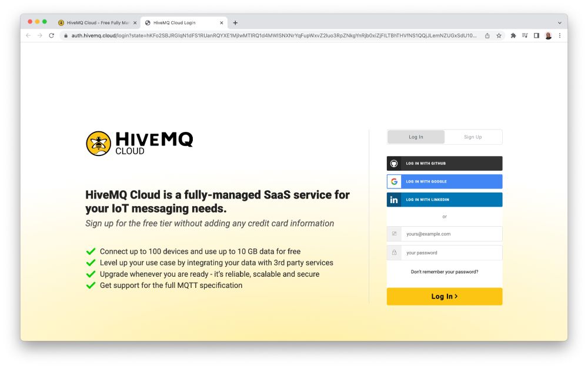Click Upgrade whenever you are ready text
Viewport: 588px width, 368px height.
click(210, 274)
